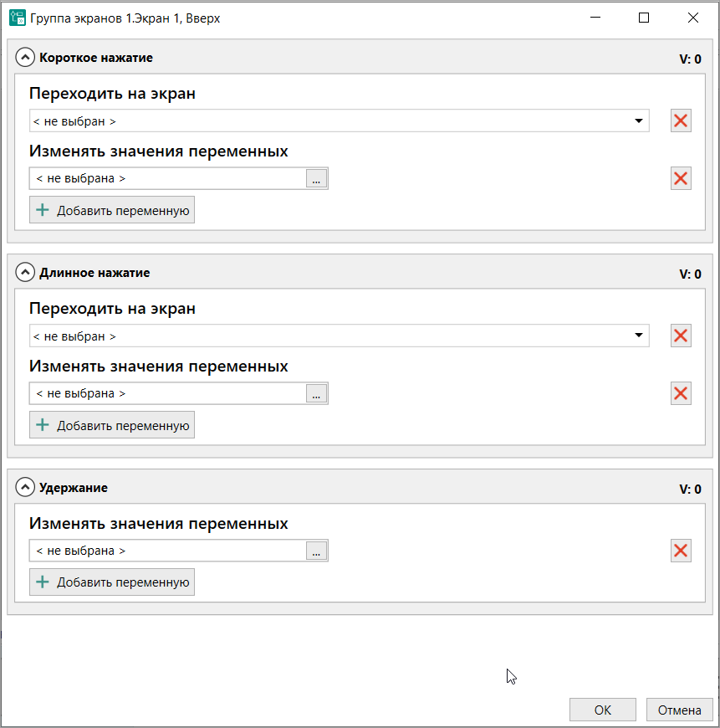Remove variable row in Длинное нажатие section
720x728 pixels.
coord(681,393)
